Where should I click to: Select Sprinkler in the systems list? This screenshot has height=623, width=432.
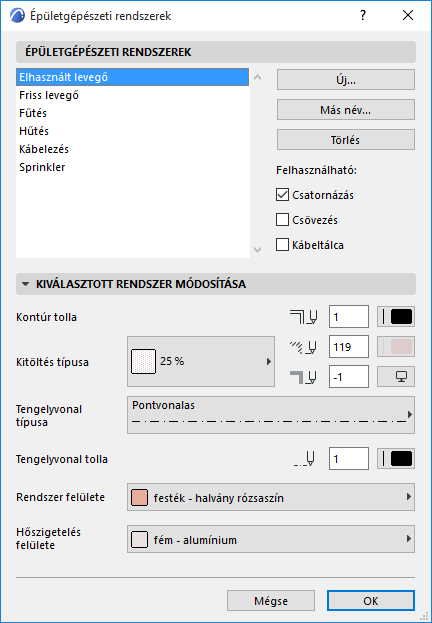[132, 167]
